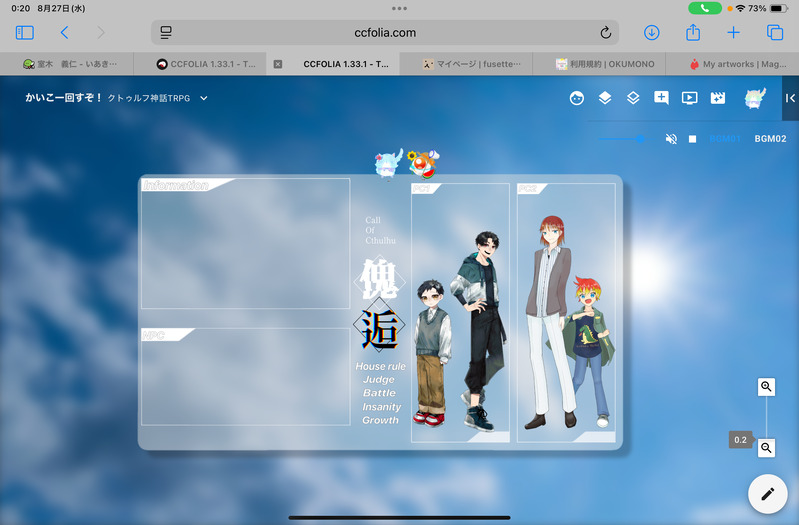Open the user avatar profile menu
Image resolution: width=799 pixels, height=525 pixels.
(755, 98)
